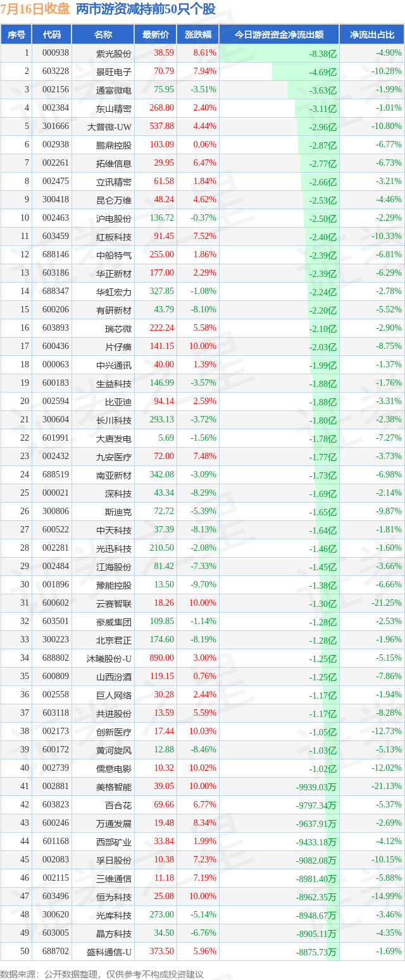Open stock name 沐曦股份-U
This screenshot has height=980, width=405.
[x=109, y=658]
